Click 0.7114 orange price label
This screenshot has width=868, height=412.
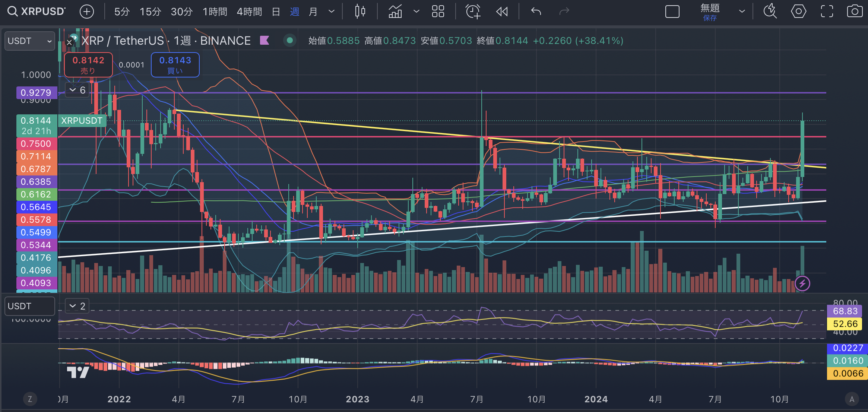click(x=37, y=156)
